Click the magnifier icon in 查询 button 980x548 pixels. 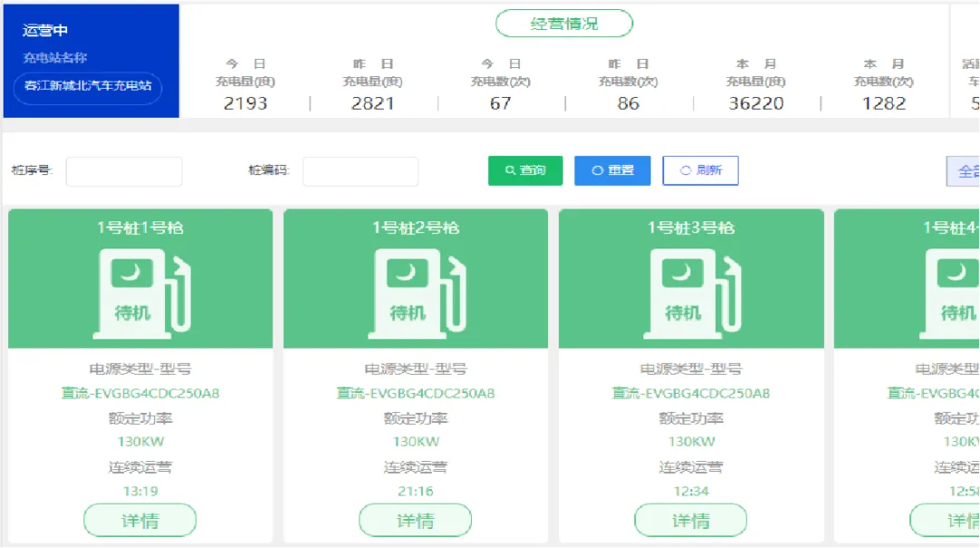click(x=510, y=171)
